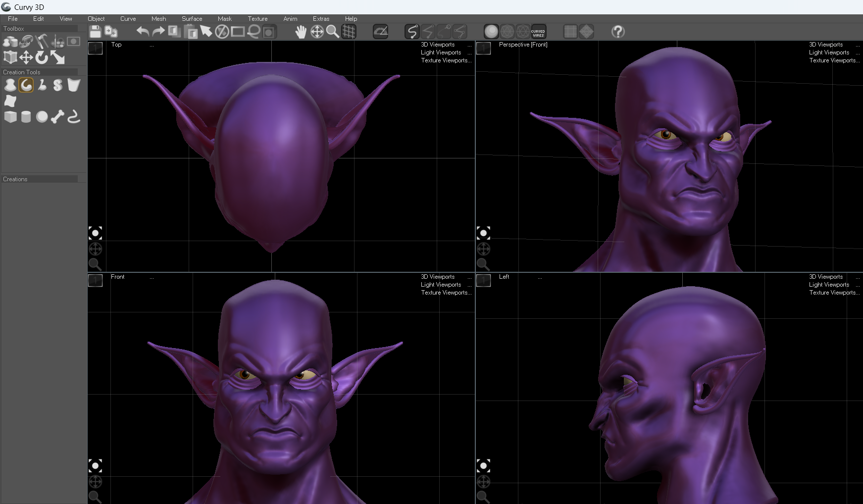
Task: Select the four-arrow move tool in Toolbox
Action: coord(26,57)
